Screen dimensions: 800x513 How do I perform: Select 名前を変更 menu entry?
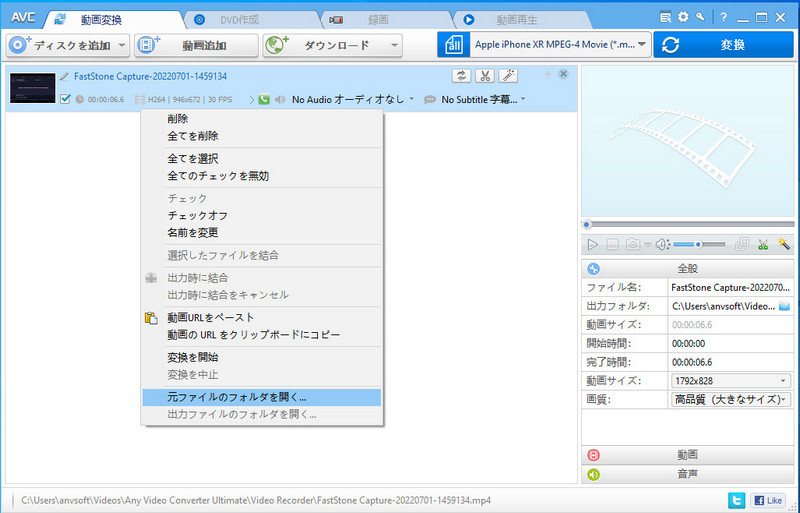(262, 233)
